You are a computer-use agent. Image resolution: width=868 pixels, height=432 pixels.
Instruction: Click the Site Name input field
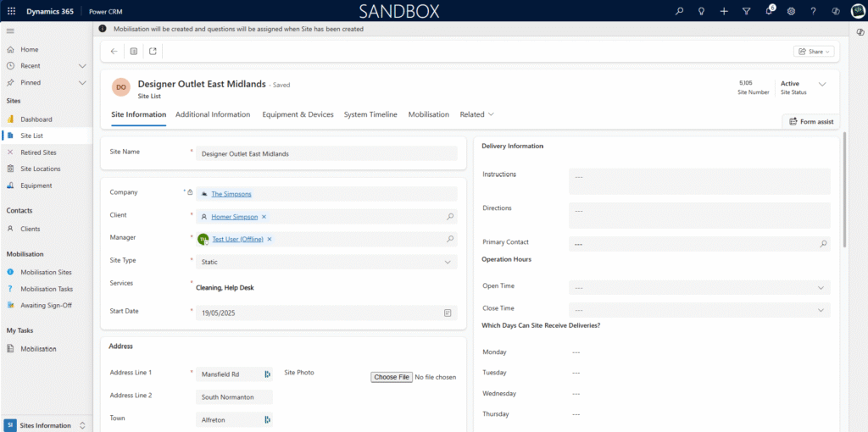(x=326, y=154)
